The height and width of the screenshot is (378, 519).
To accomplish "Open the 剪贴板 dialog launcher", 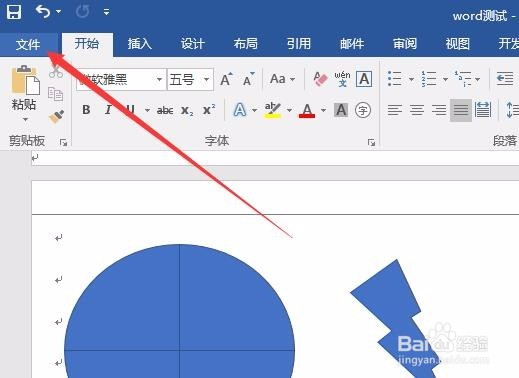I will 63,143.
